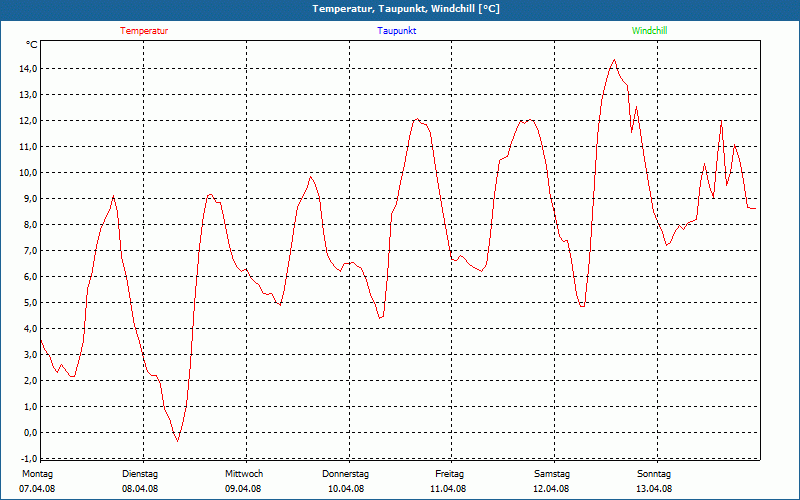Click the Freitag day label
The height and width of the screenshot is (500, 800).
(449, 474)
